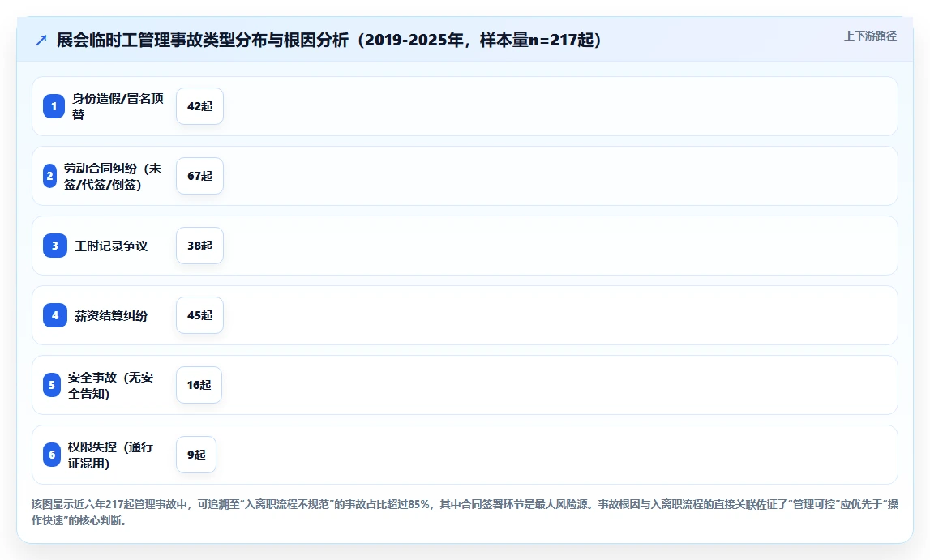930x560 pixels.
Task: Click the 9起 count chip
Action: click(196, 455)
